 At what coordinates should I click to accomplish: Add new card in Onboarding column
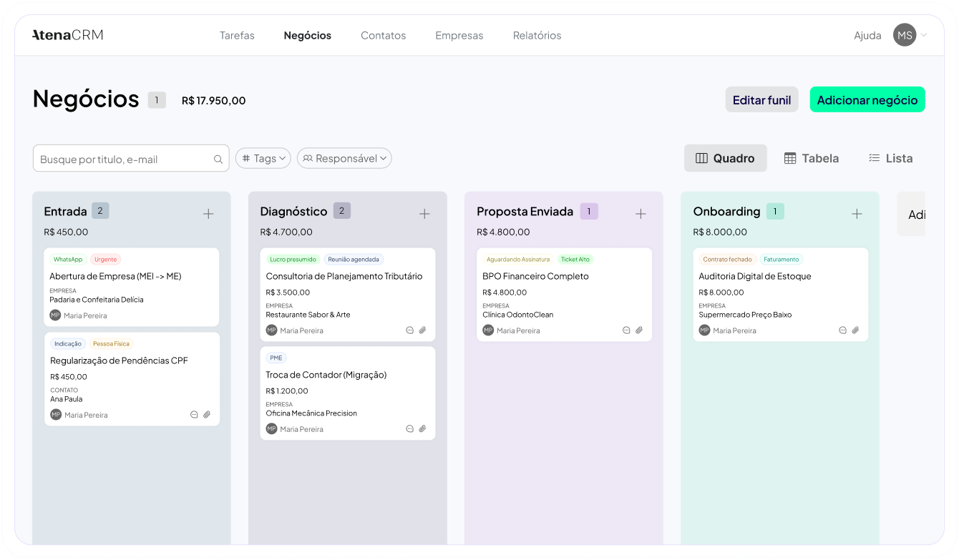(857, 214)
